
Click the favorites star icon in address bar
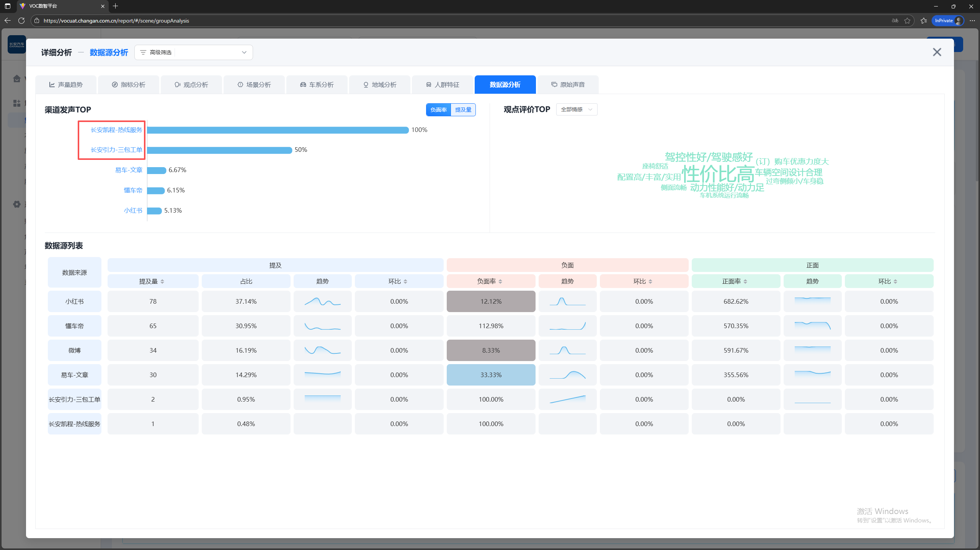[907, 21]
